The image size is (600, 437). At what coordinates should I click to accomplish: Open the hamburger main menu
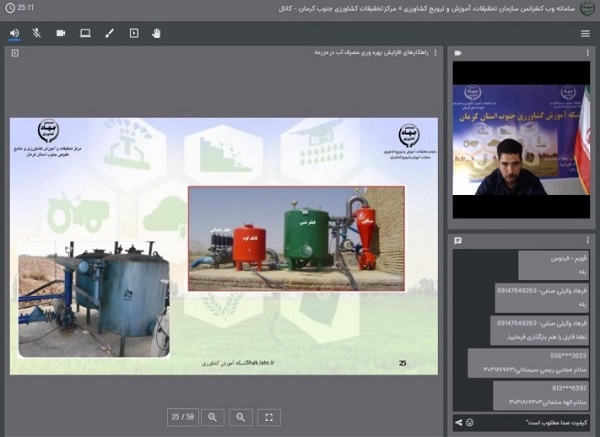pyautogui.click(x=585, y=33)
